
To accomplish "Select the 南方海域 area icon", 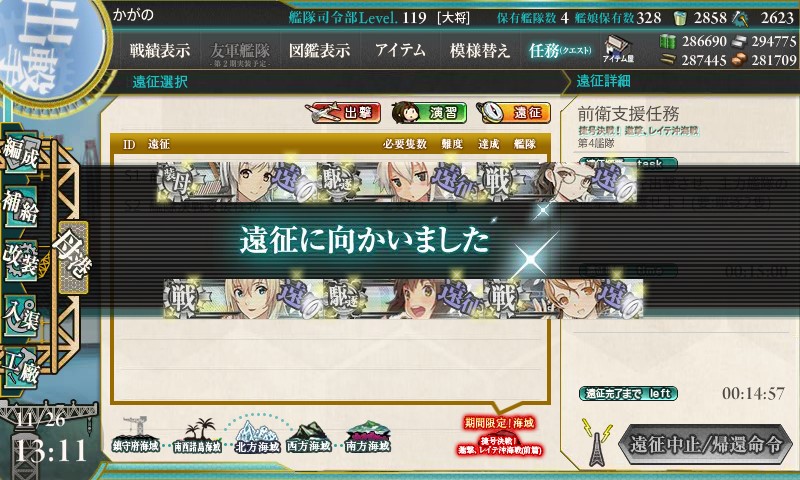I will [367, 437].
